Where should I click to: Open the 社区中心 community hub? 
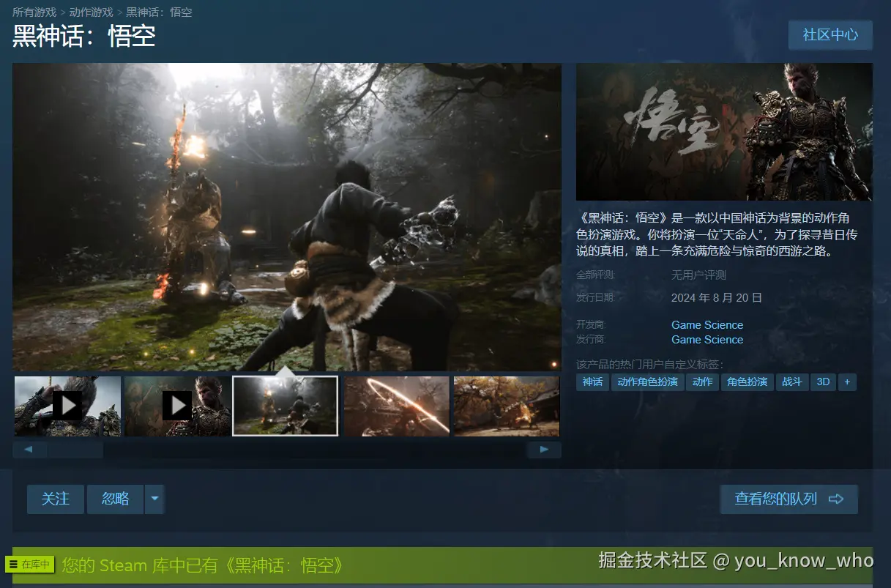(830, 34)
